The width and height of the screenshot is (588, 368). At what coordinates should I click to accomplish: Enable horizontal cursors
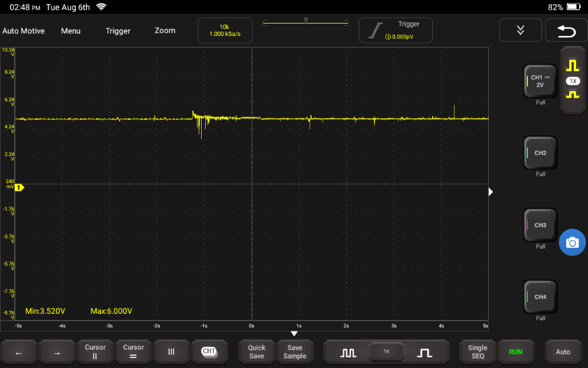(133, 352)
